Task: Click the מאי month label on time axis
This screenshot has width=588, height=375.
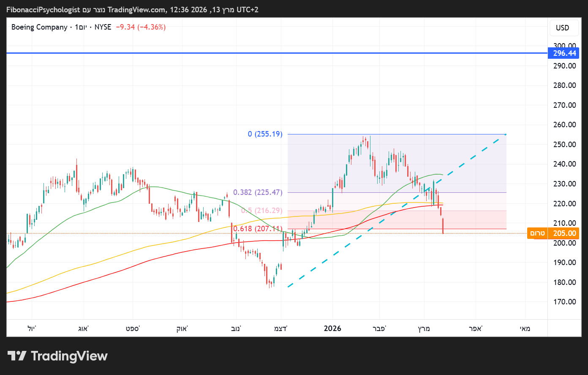Action: click(x=525, y=328)
